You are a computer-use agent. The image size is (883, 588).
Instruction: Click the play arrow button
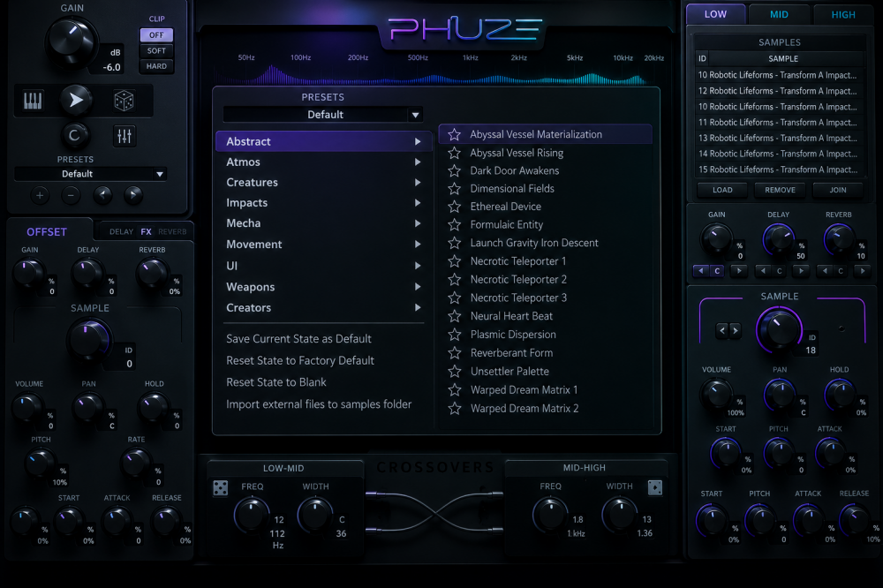(x=75, y=101)
